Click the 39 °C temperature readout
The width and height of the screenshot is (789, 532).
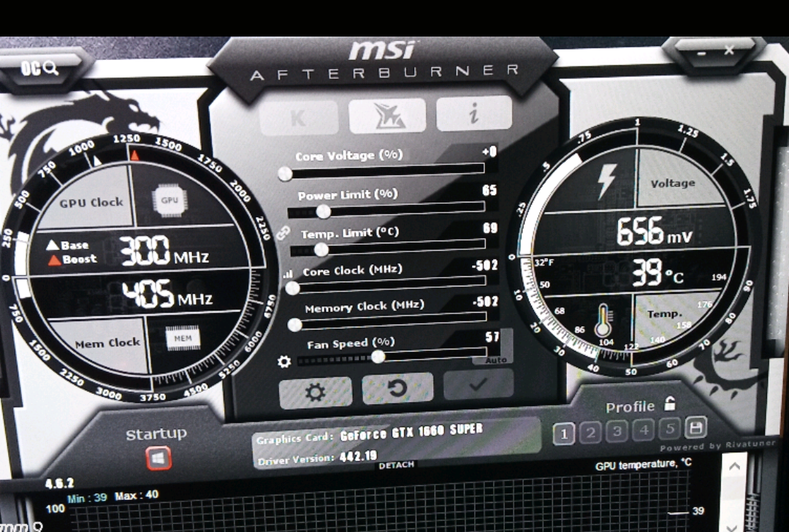coord(657,273)
